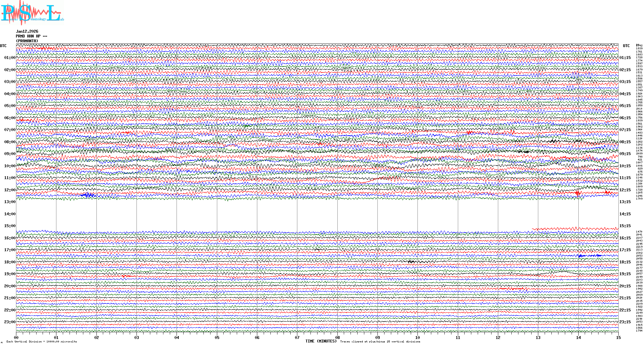Click the 13:15 time label on right

click(x=625, y=202)
